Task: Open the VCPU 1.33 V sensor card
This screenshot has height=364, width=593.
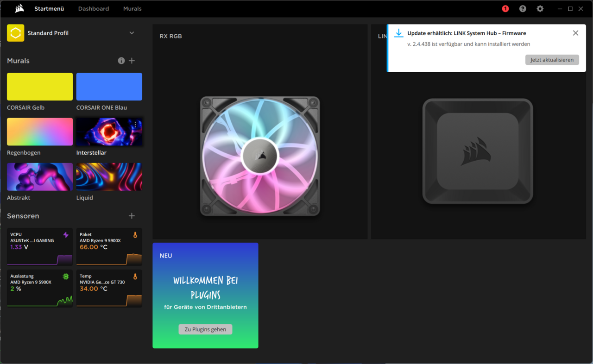Action: pyautogui.click(x=40, y=246)
